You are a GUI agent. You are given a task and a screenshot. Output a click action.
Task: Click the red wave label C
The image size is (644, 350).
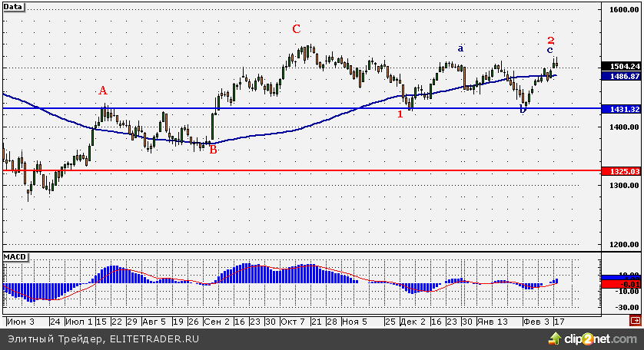pos(296,29)
